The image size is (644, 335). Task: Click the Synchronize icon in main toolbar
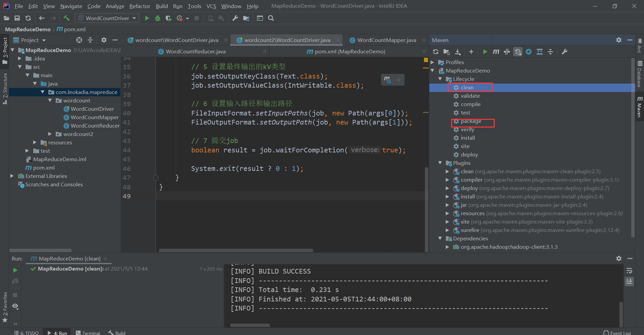coord(28,18)
